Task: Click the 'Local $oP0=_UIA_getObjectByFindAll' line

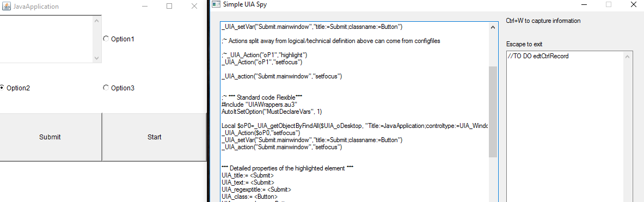Action: pos(354,125)
